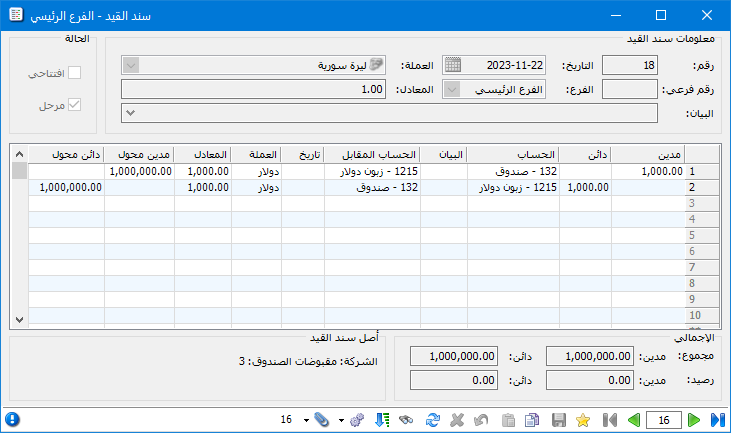Click the blue sort-down arrow icon
The image size is (731, 433).
click(382, 420)
